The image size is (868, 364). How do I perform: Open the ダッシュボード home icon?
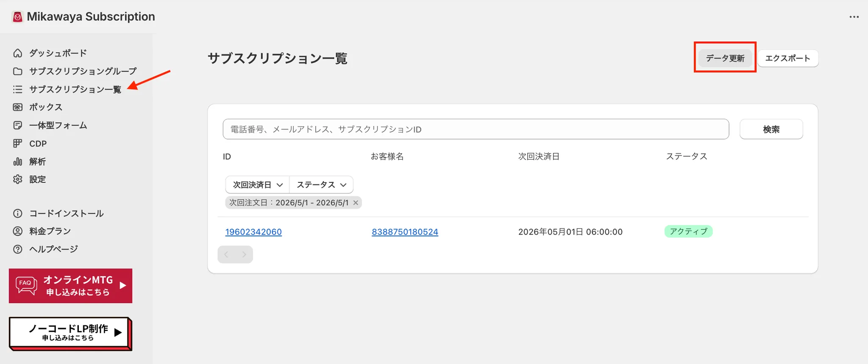click(x=17, y=53)
